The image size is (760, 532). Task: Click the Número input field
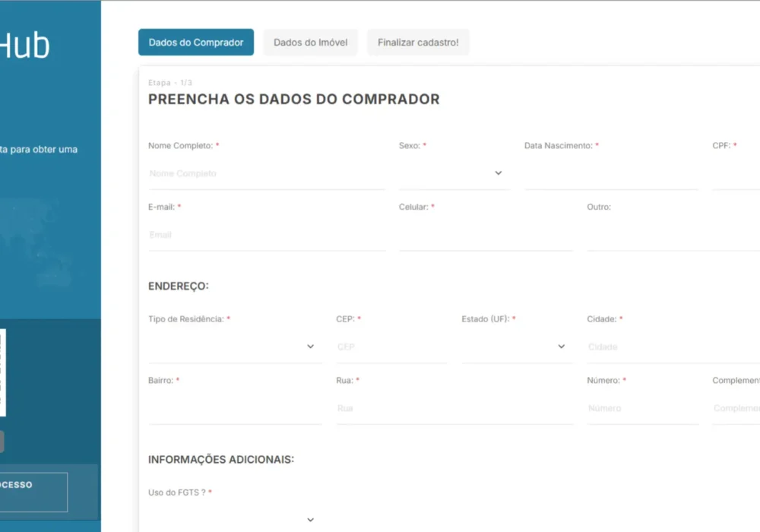(x=643, y=408)
